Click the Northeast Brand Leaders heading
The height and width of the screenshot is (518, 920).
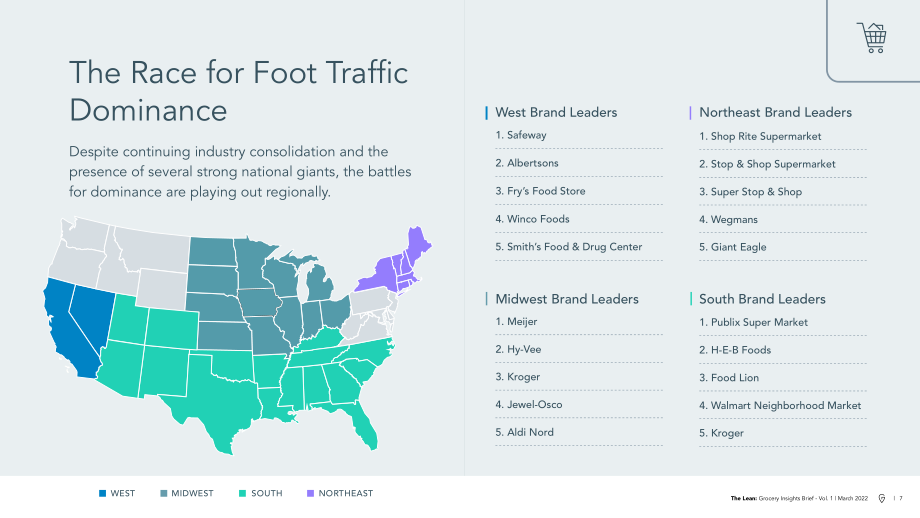pyautogui.click(x=775, y=113)
